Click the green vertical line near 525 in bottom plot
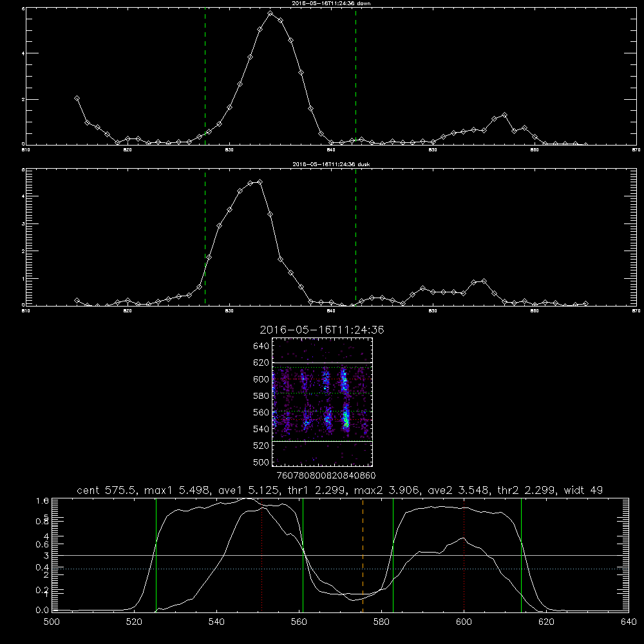 (x=156, y=555)
